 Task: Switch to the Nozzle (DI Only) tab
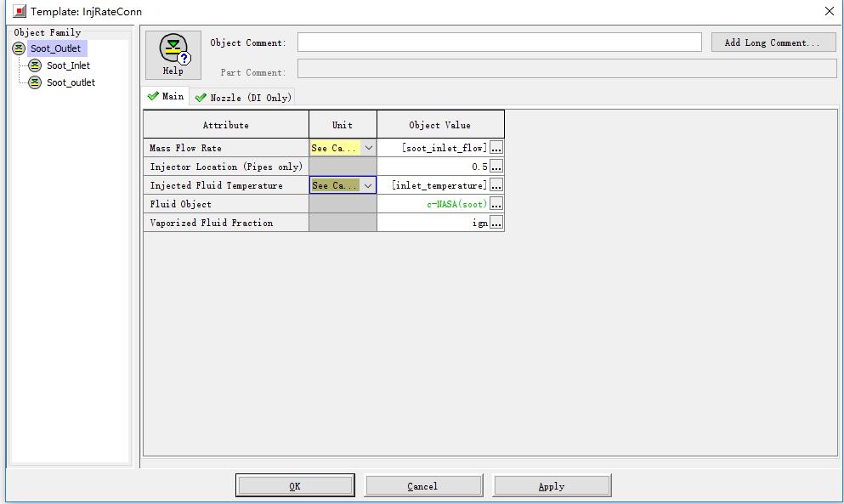(243, 98)
